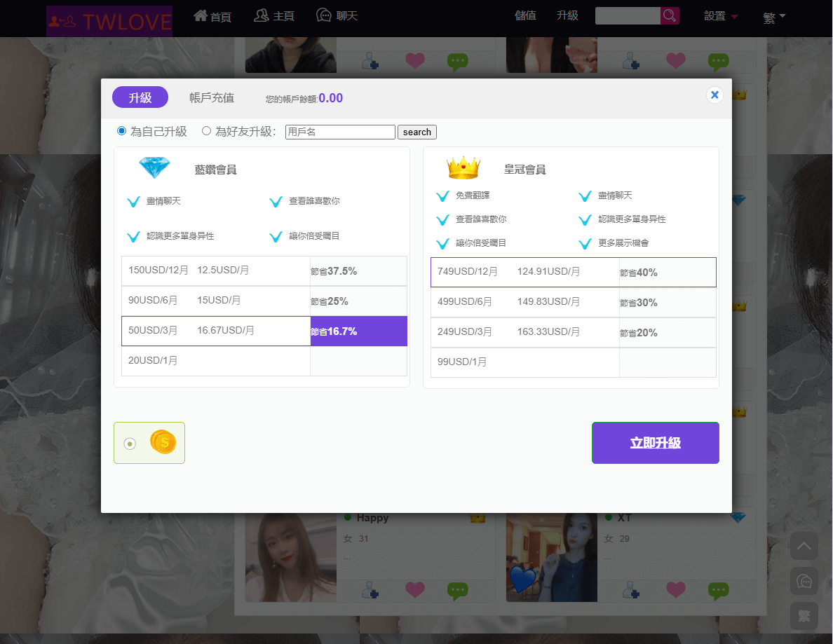This screenshot has height=644, width=833.
Task: Click the 節省40% savings cell
Action: 668,273
